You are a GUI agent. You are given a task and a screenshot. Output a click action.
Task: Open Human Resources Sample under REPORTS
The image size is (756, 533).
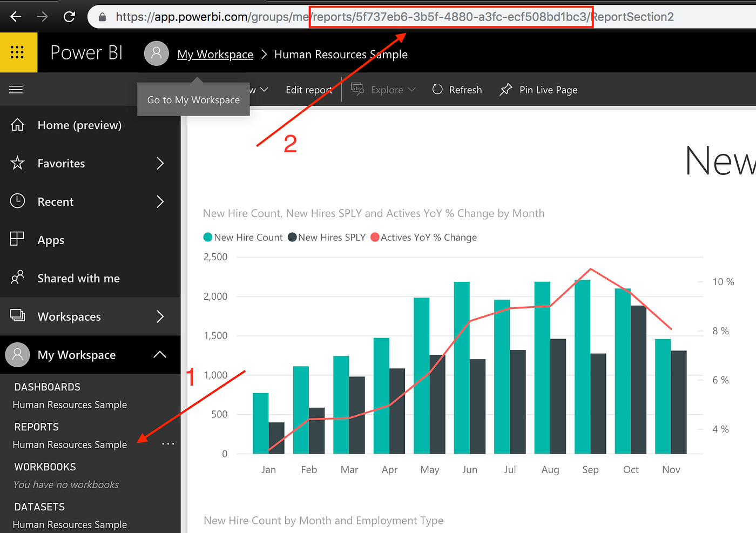tap(69, 444)
